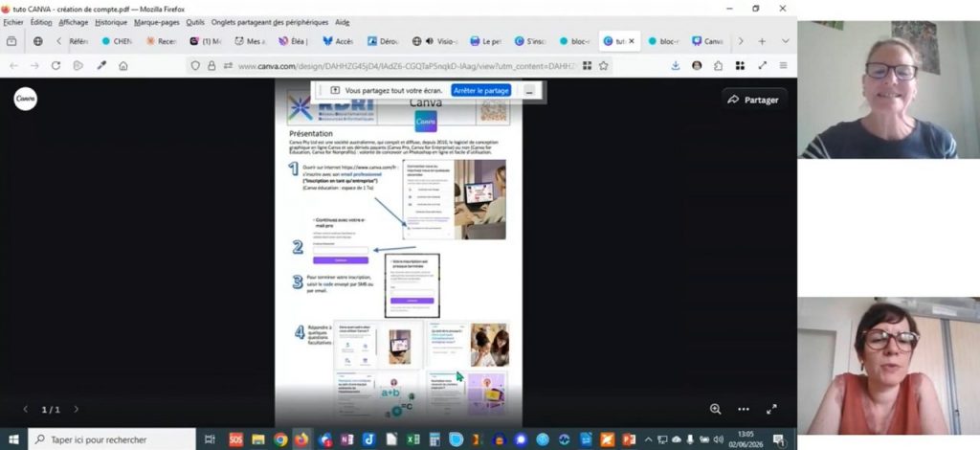The image size is (980, 450).
Task: Click the Canva app logo in document header
Action: [x=426, y=122]
